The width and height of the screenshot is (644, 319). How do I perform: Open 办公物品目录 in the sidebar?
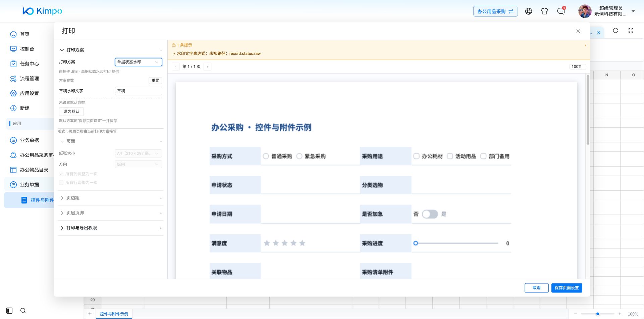click(x=34, y=170)
